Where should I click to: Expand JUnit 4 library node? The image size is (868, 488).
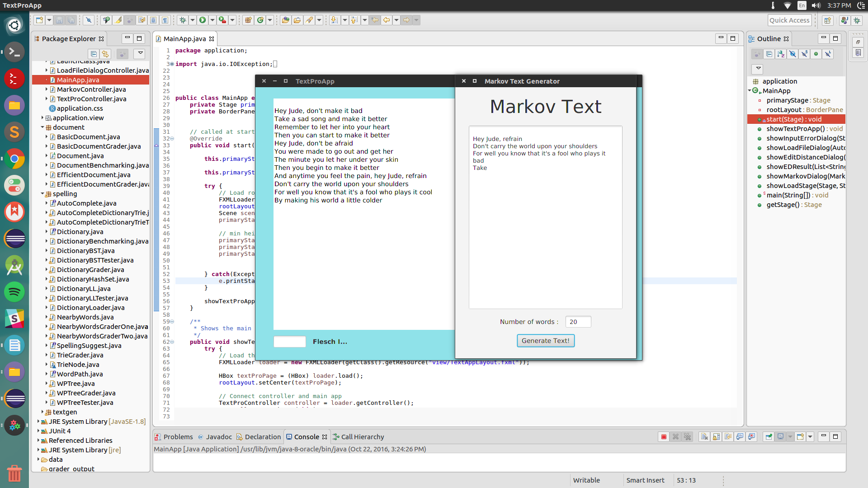tap(38, 431)
